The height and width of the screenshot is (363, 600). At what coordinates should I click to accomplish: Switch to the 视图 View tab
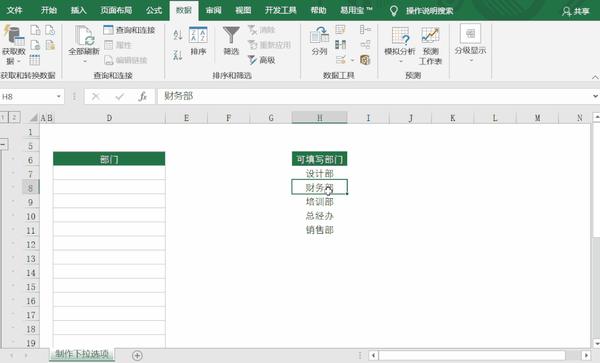point(243,10)
